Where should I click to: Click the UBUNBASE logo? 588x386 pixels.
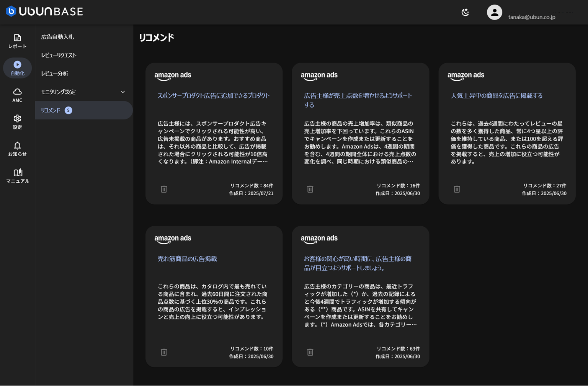[44, 11]
